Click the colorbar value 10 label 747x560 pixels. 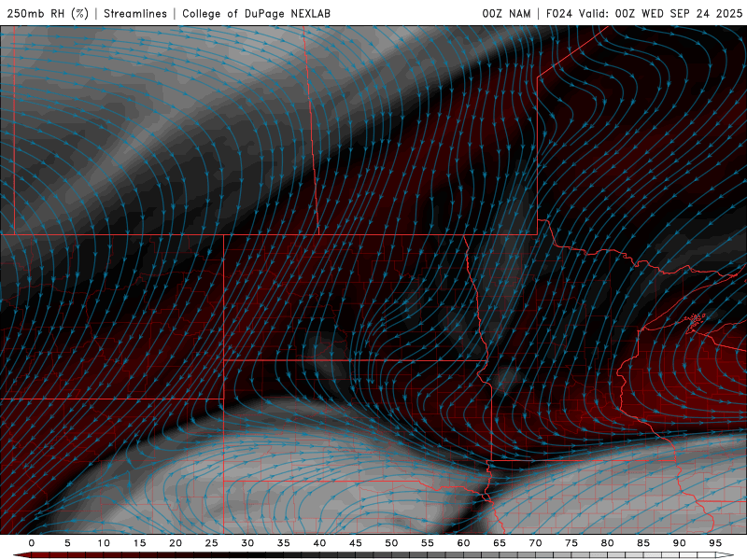point(104,543)
